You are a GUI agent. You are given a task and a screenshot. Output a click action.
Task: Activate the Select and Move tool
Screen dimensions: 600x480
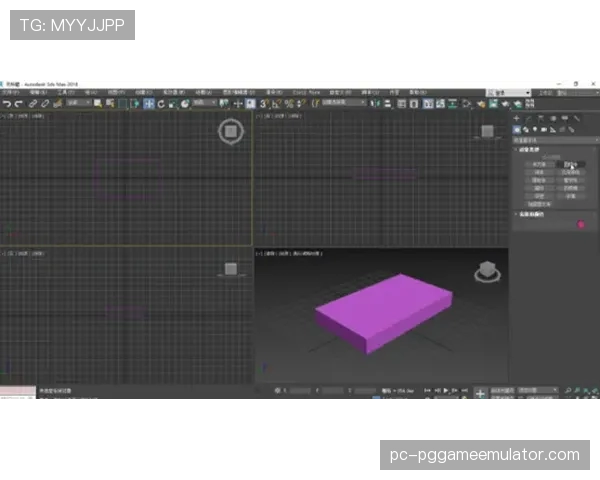(149, 103)
